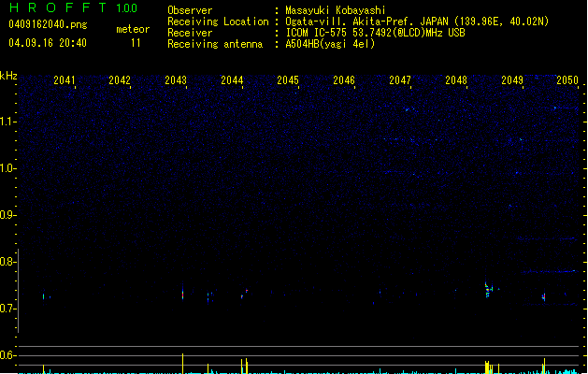Click the 2041 time marker

click(x=65, y=80)
